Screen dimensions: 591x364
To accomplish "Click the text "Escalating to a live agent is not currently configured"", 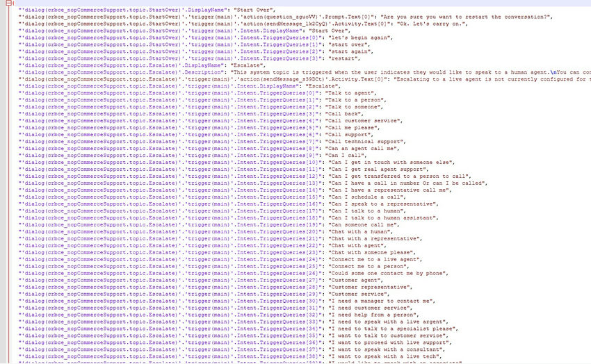I will pos(492,79).
